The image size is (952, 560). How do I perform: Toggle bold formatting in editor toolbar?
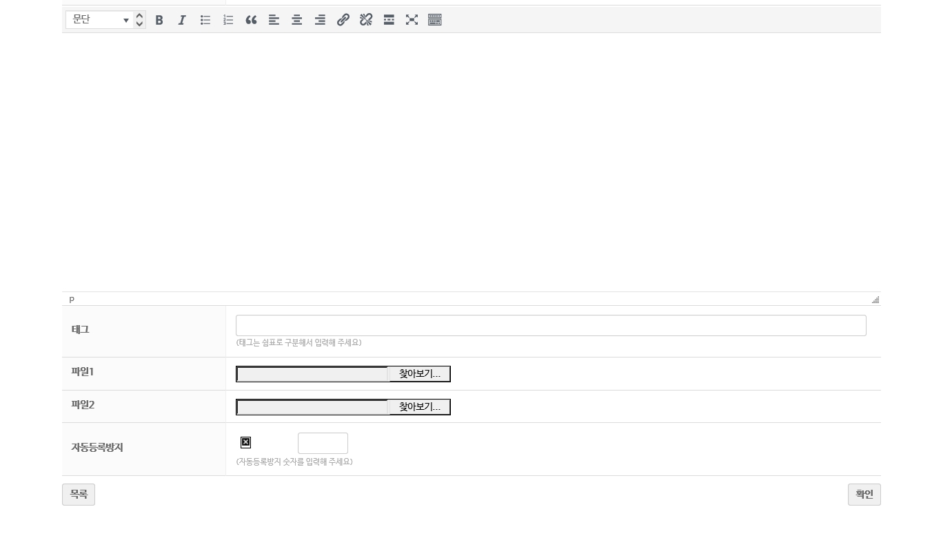[x=159, y=20]
